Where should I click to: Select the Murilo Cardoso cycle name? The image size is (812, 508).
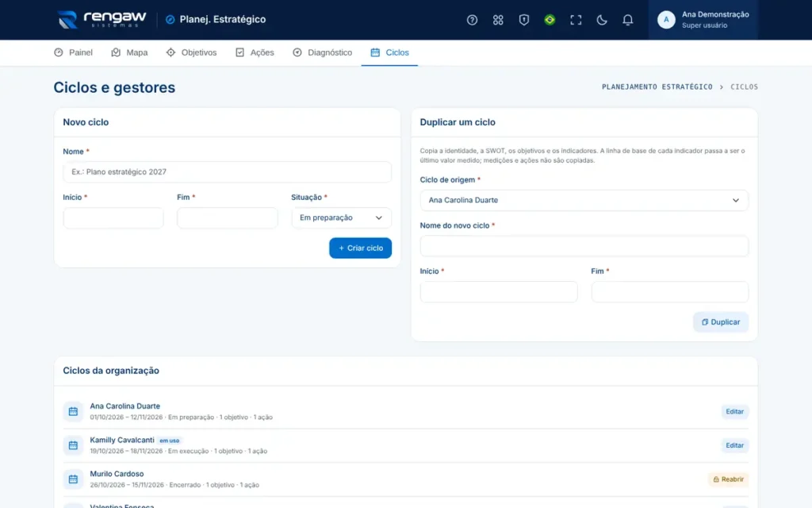click(117, 474)
